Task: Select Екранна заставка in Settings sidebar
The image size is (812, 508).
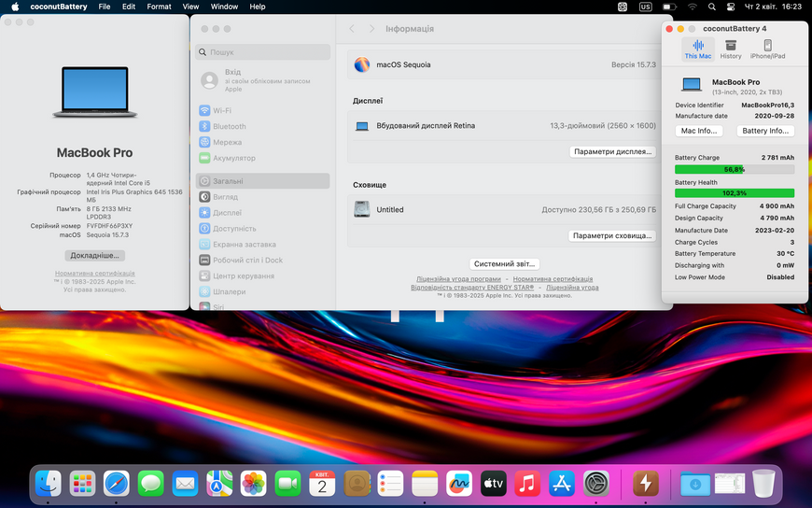Action: tap(263, 244)
